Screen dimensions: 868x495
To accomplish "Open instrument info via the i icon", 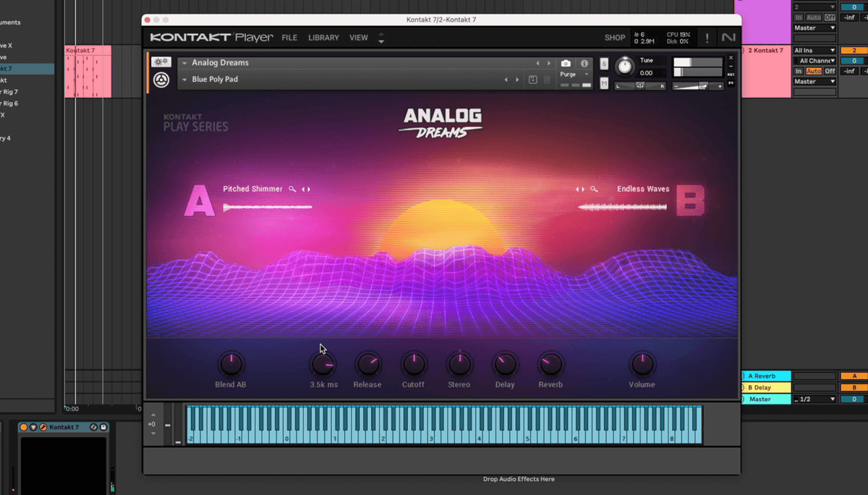I will click(x=584, y=64).
